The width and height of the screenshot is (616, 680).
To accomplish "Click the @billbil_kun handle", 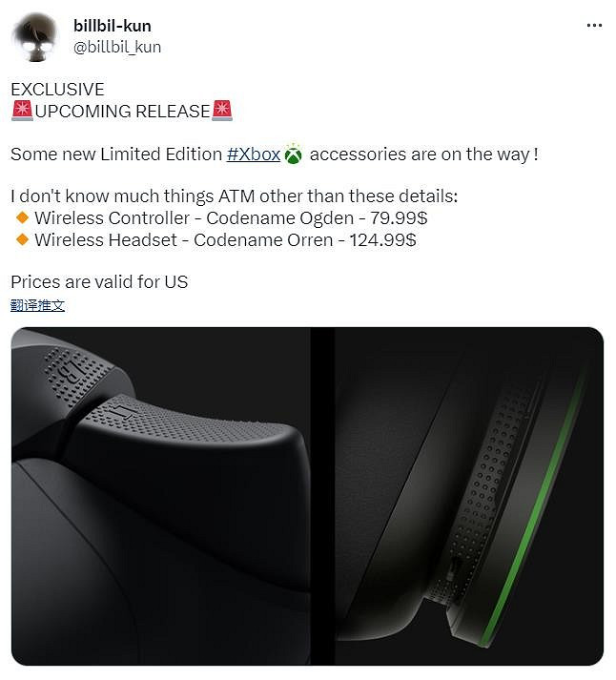I will 117,47.
